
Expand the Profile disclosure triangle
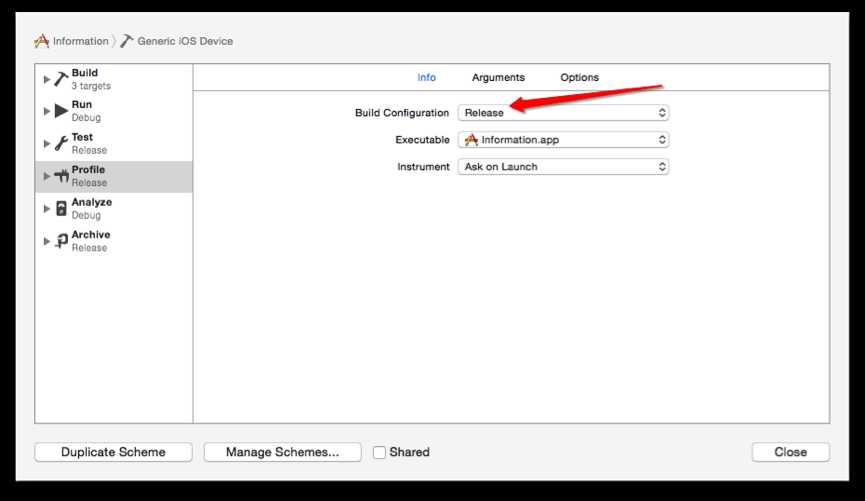[47, 177]
